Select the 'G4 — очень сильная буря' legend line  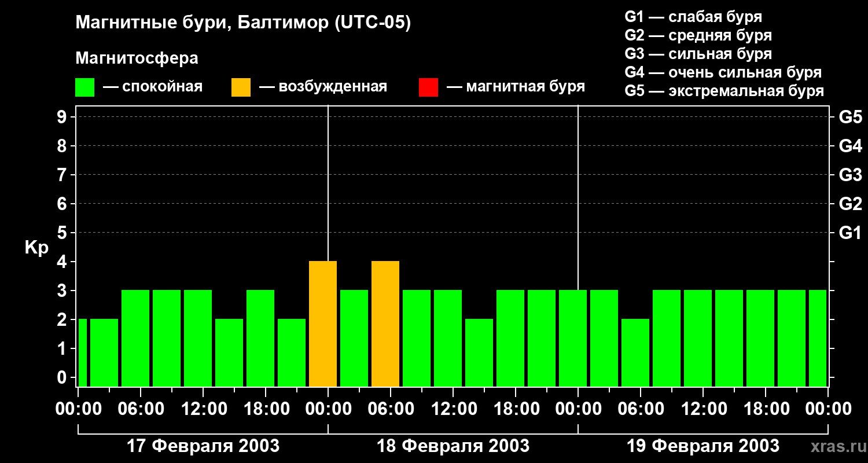723,72
